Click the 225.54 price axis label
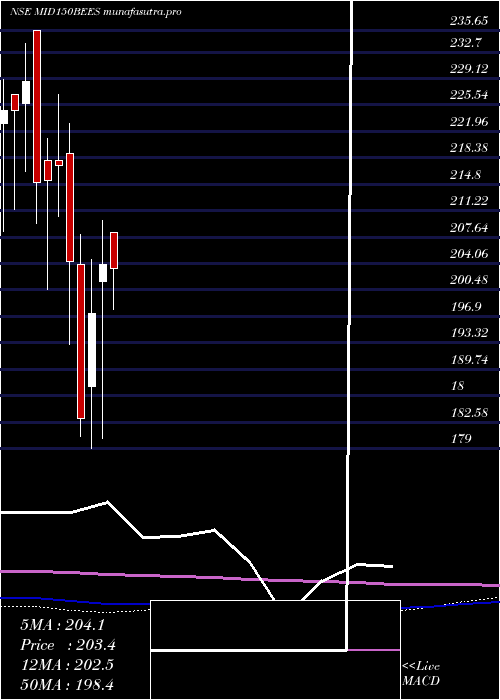 coord(469,95)
